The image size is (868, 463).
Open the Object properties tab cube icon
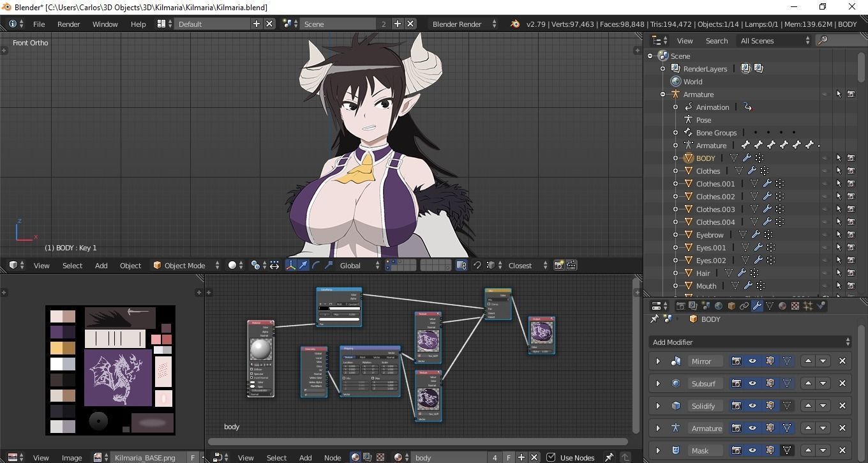point(731,306)
